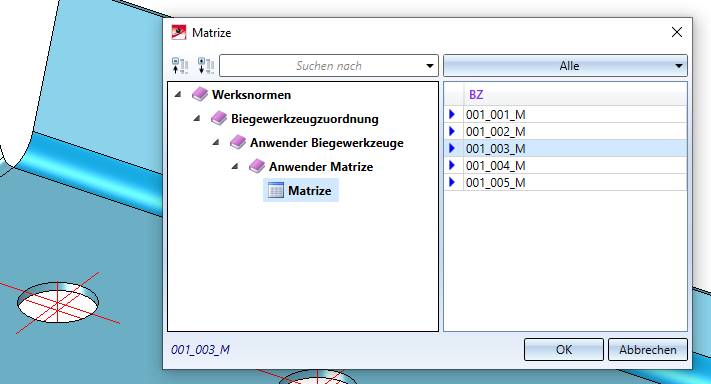Screen dimensions: 711x384
Task: Select Anwender Matrize in the tree
Action: click(321, 167)
